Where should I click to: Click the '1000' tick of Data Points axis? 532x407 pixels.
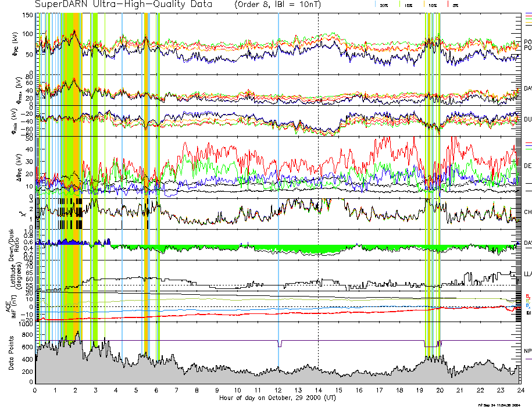pyautogui.click(x=26, y=324)
